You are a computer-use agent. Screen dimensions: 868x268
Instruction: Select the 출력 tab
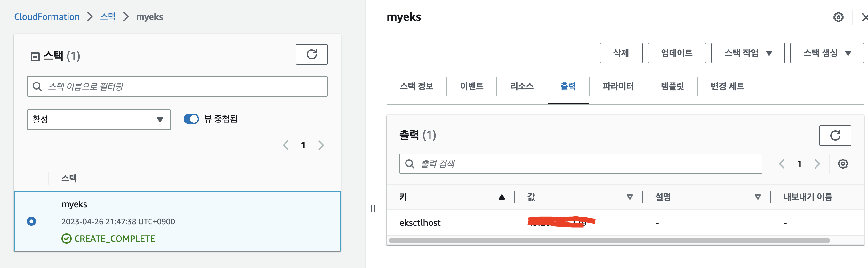click(568, 87)
